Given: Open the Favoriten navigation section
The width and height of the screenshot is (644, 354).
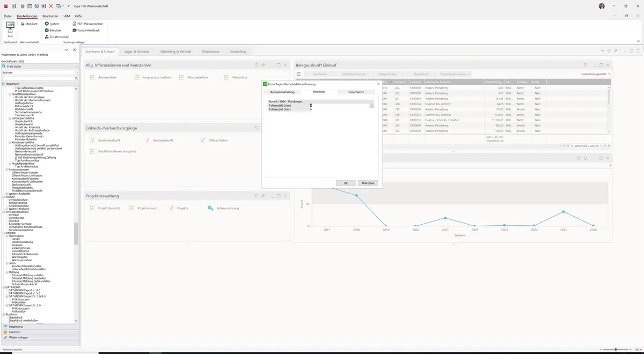Looking at the screenshot, I should 40,332.
